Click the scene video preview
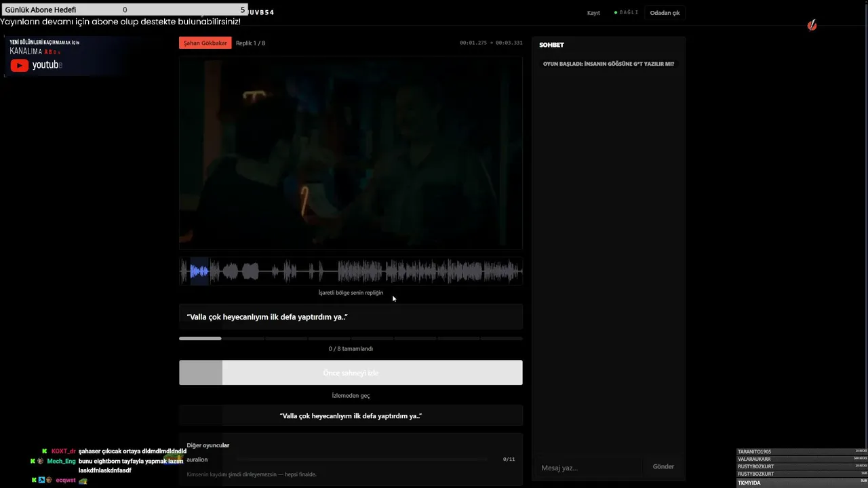Viewport: 868px width, 488px height. (351, 152)
